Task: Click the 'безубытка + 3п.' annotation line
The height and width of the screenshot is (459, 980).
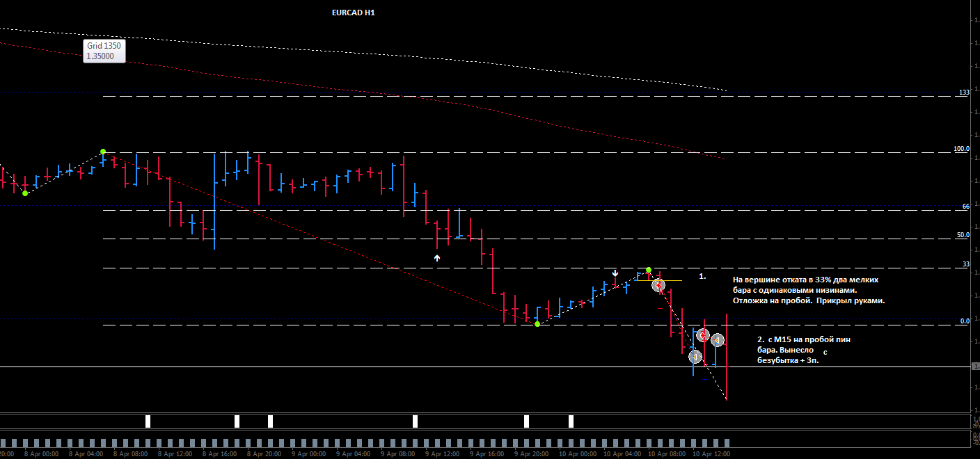Action: click(788, 361)
